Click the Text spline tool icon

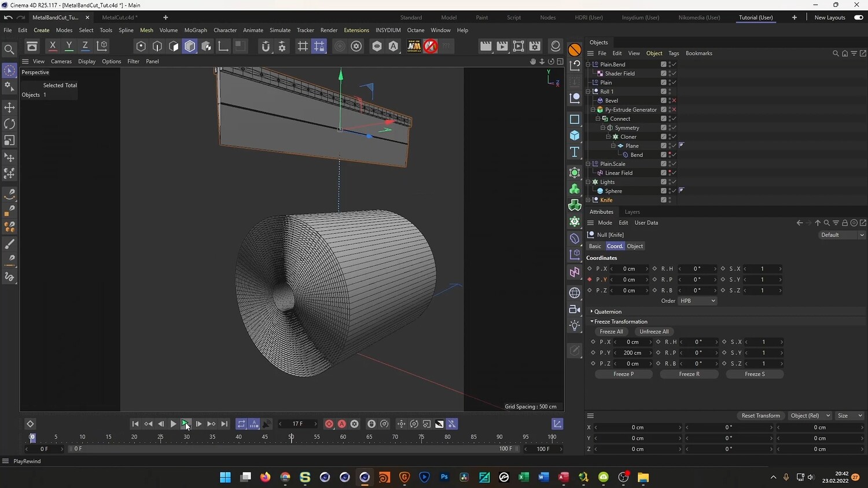(x=575, y=152)
